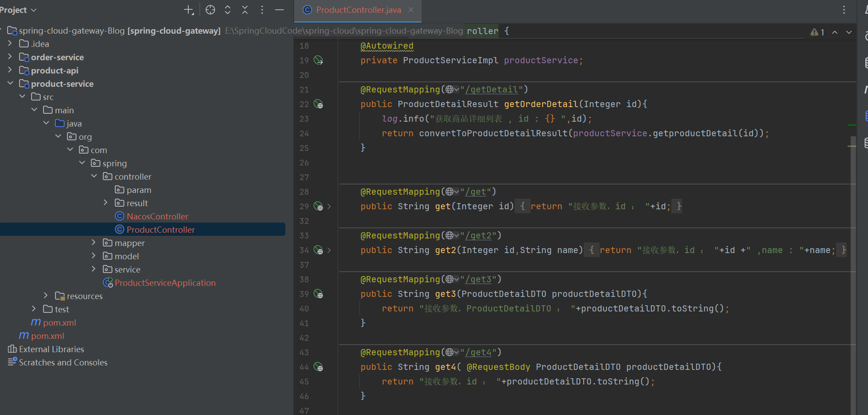Click gutter endpoint icon on line 39

pos(318,294)
